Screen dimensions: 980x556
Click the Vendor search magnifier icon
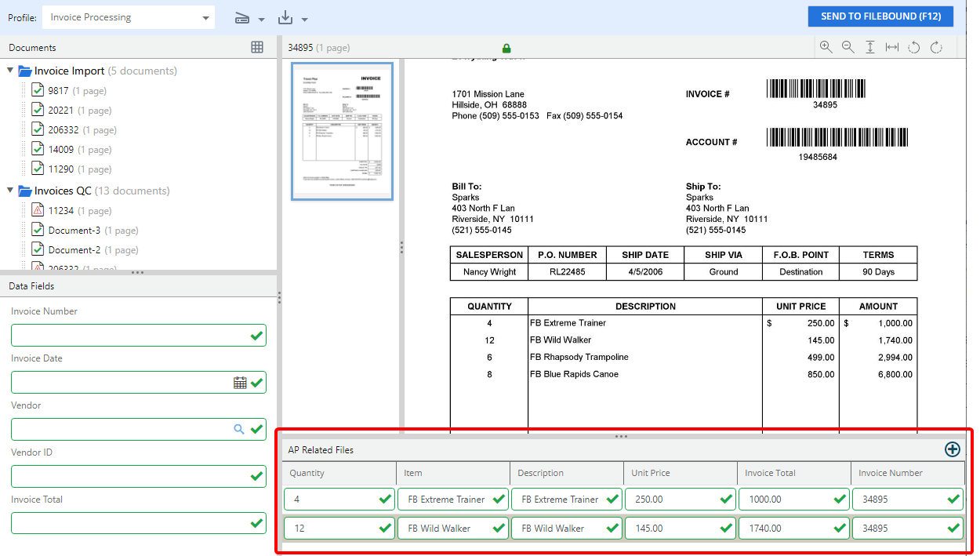[x=239, y=429]
